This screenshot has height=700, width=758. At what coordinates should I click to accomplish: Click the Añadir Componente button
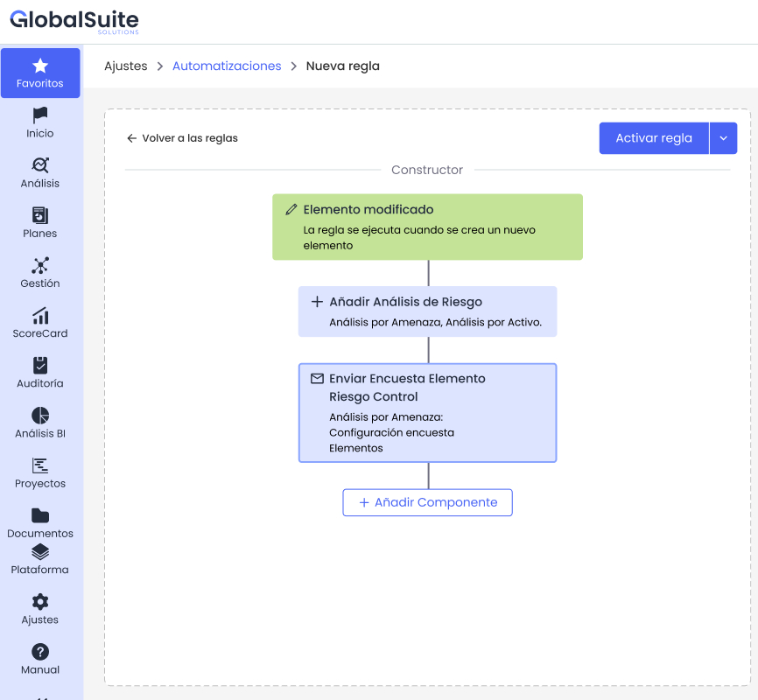[x=427, y=502]
